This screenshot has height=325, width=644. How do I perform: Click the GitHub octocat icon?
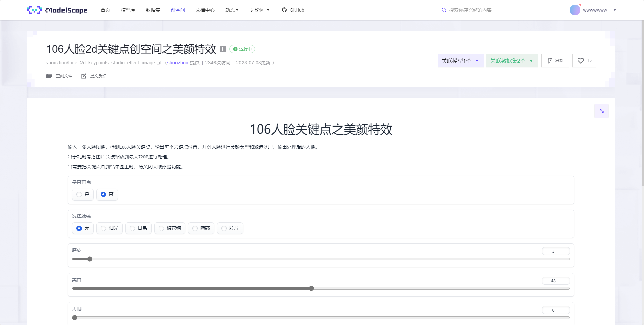tap(284, 10)
